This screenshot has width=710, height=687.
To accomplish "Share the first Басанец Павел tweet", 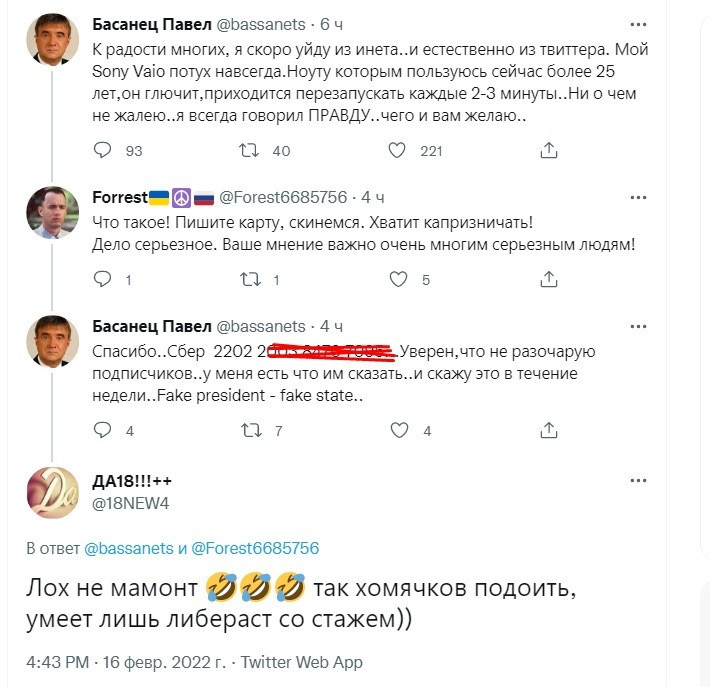I will coord(548,151).
